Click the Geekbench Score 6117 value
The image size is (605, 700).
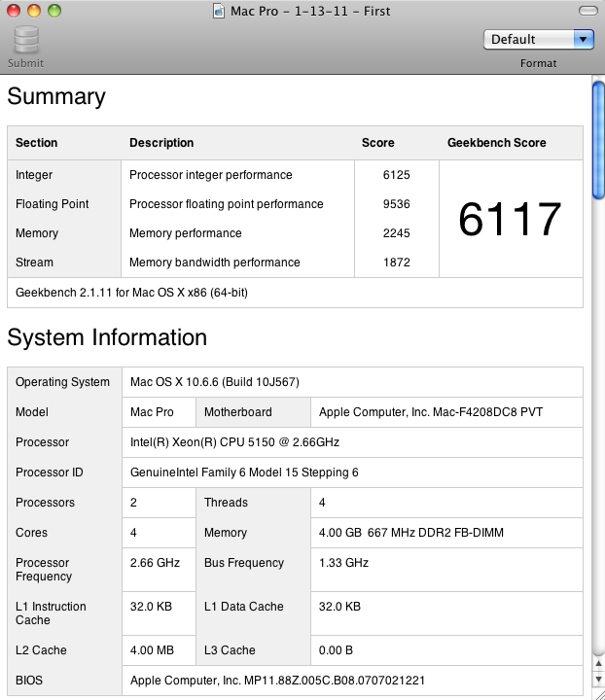coord(510,219)
